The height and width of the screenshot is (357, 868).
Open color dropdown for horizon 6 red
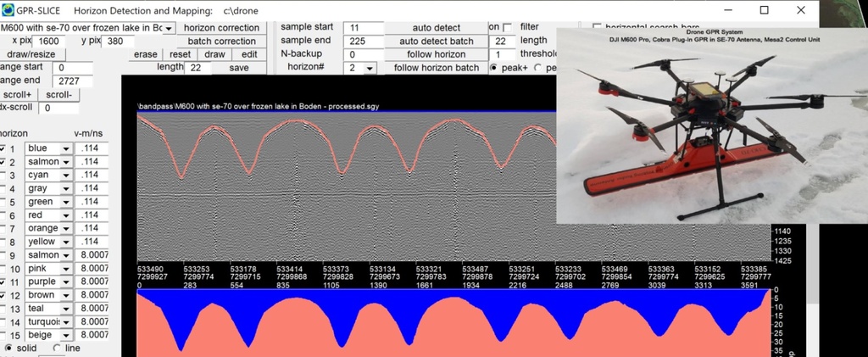point(66,215)
